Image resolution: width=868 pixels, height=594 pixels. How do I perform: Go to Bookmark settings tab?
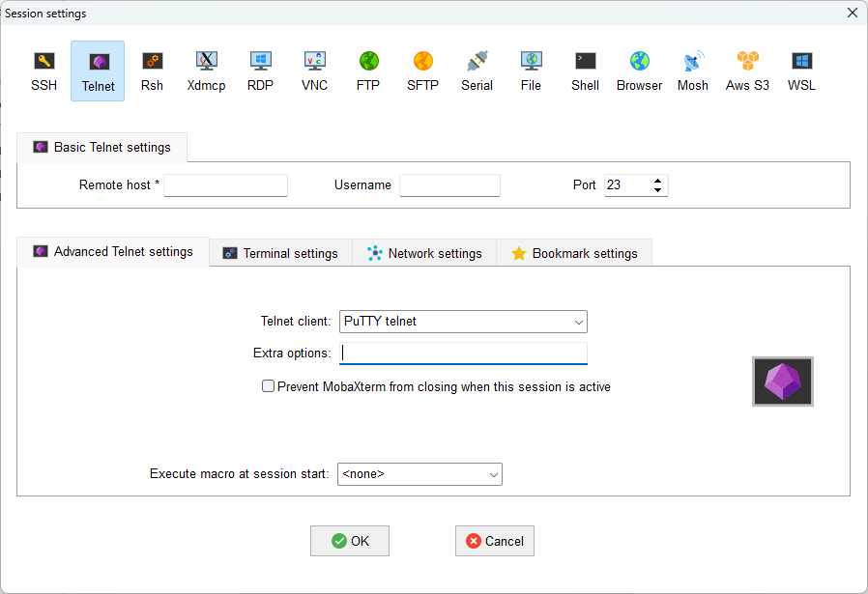click(x=574, y=253)
